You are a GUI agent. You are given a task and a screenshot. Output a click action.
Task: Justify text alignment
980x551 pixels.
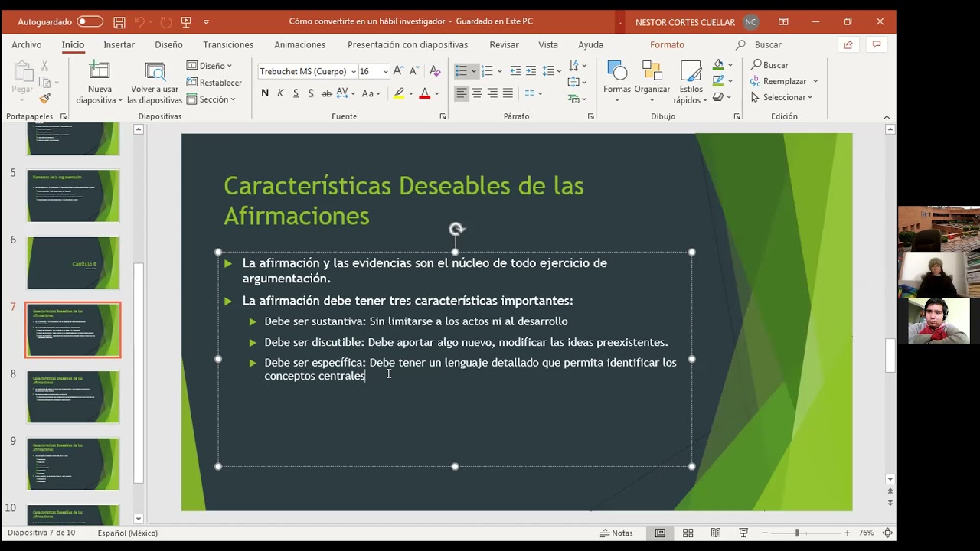tap(508, 93)
